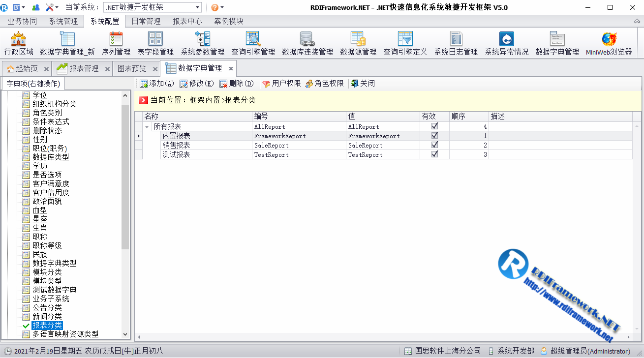Click 关闭 close toolbar button
The width and height of the screenshot is (644, 358).
tap(363, 84)
